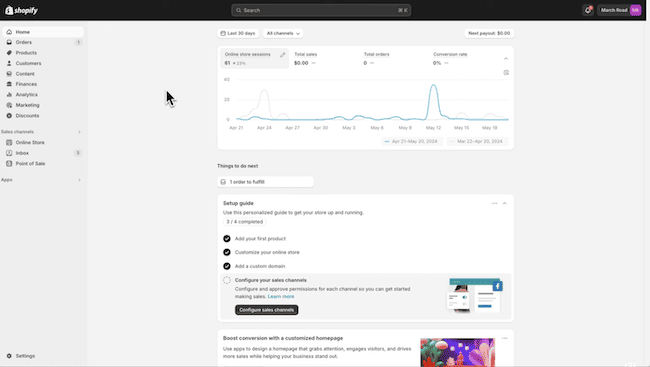This screenshot has height=367, width=650.
Task: Mark 'Configure your sales channels' as complete
Action: [227, 280]
